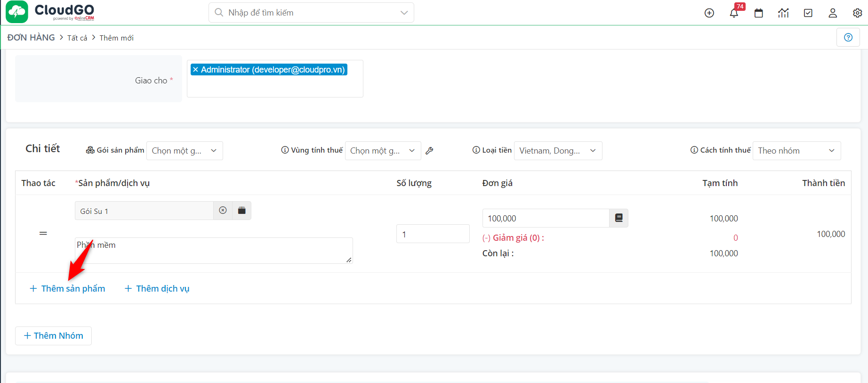Click the CloudGO logo
Viewport: 868px width, 383px height.
[x=50, y=12]
